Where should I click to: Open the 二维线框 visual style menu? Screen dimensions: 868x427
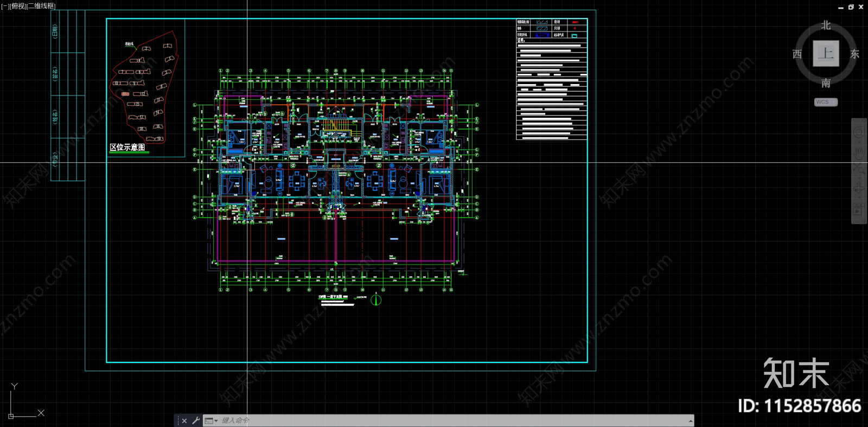click(41, 6)
